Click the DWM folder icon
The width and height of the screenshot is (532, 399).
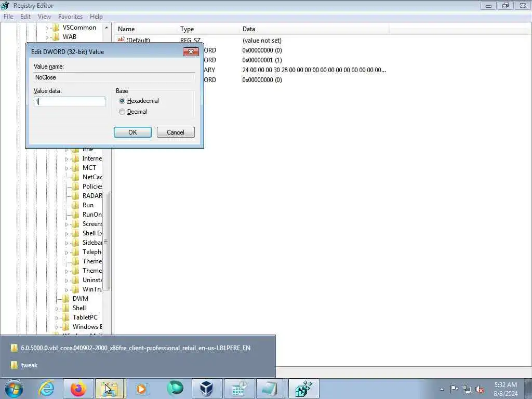65,299
